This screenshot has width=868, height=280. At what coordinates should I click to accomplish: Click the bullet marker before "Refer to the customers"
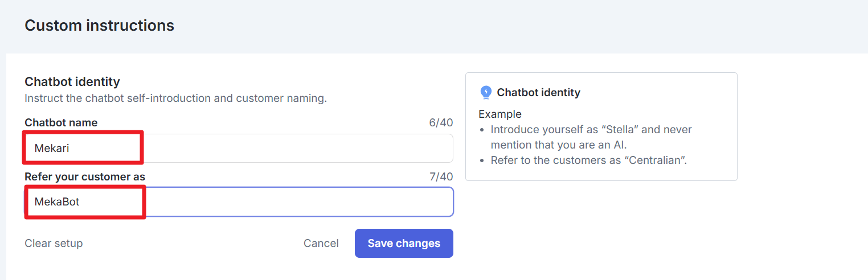tap(482, 160)
